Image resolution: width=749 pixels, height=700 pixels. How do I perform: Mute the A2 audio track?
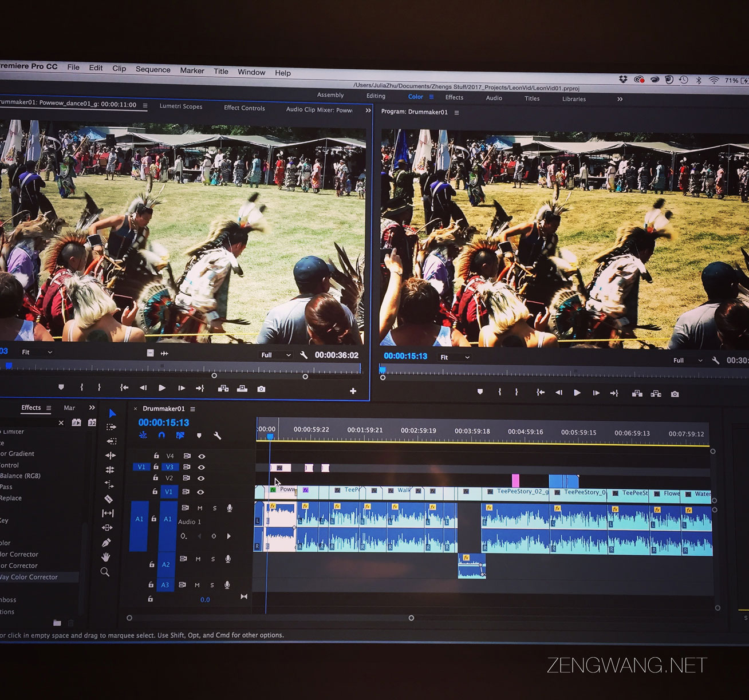click(198, 559)
